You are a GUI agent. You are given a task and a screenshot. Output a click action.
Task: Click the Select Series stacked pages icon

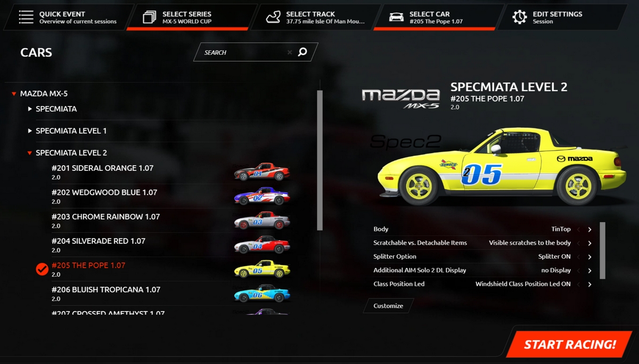[150, 17]
